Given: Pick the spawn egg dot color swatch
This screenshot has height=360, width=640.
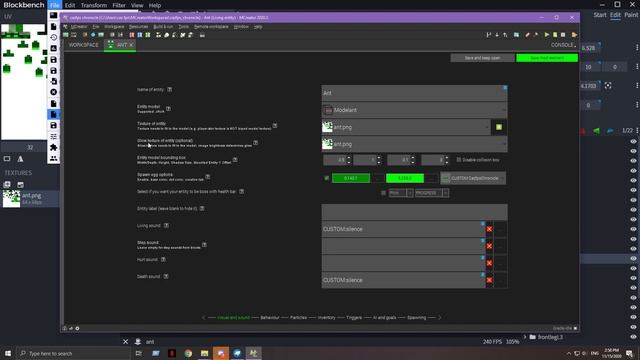Looking at the screenshot, I should click(405, 178).
